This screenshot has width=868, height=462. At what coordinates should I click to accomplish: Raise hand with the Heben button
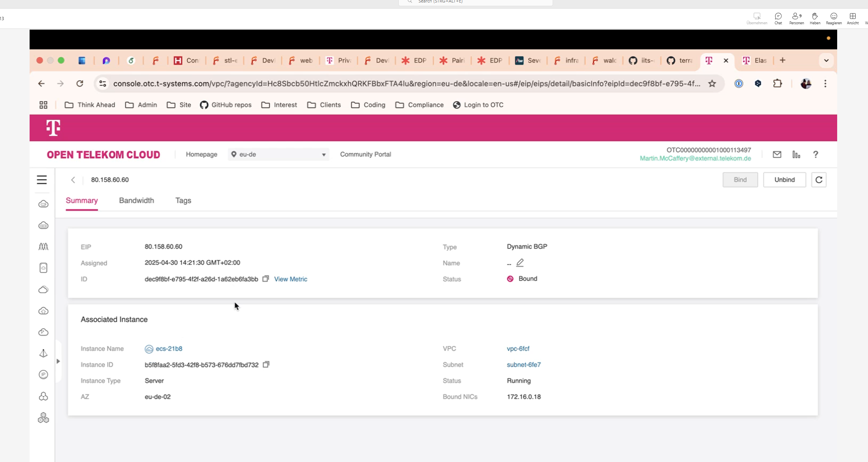[x=815, y=19]
